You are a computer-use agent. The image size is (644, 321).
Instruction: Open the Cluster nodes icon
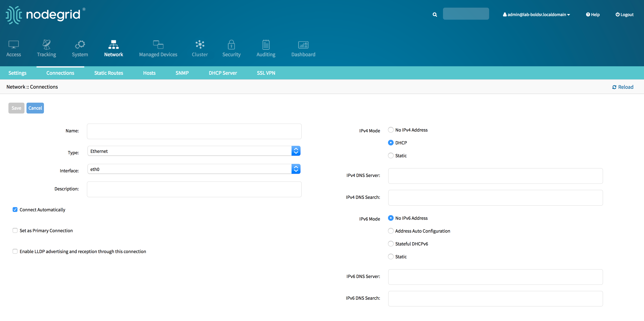(x=200, y=44)
